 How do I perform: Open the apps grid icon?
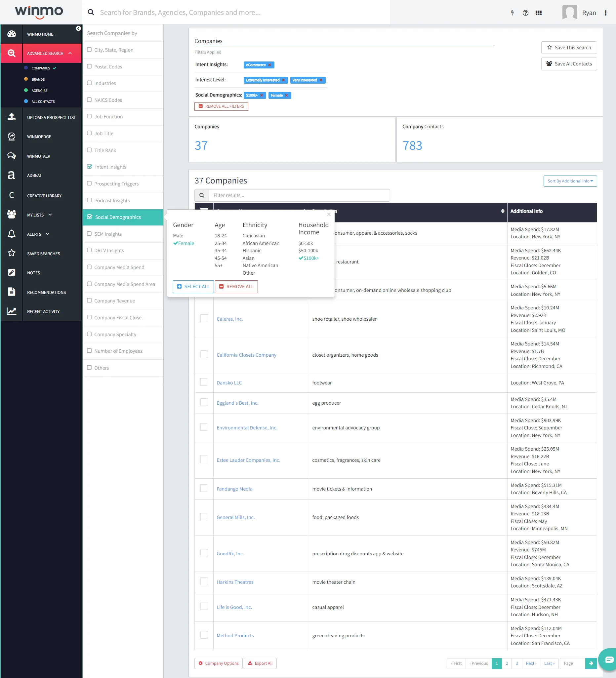pyautogui.click(x=539, y=13)
